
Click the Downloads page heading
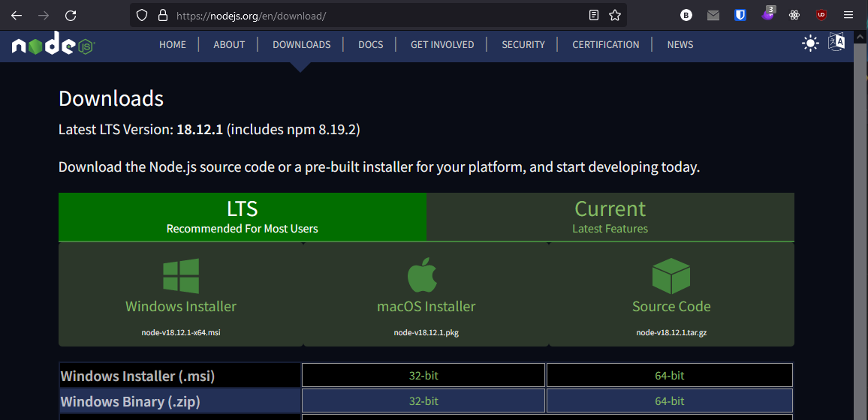110,98
